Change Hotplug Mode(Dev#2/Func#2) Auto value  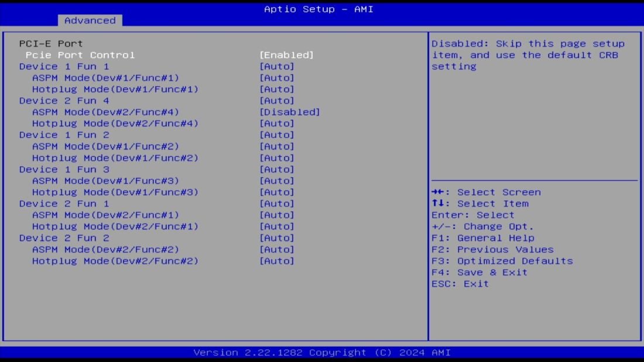(x=277, y=261)
